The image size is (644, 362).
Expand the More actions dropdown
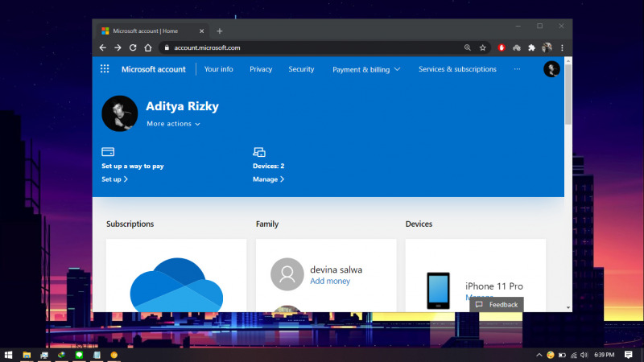point(173,124)
